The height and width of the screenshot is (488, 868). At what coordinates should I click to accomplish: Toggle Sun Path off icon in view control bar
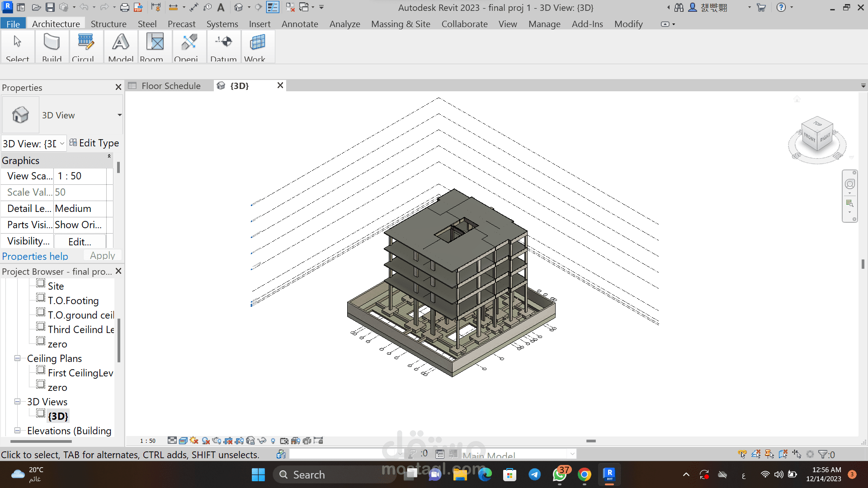194,441
